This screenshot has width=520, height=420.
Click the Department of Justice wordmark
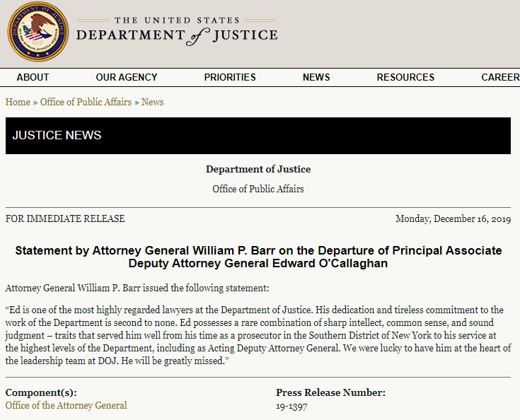tap(177, 31)
